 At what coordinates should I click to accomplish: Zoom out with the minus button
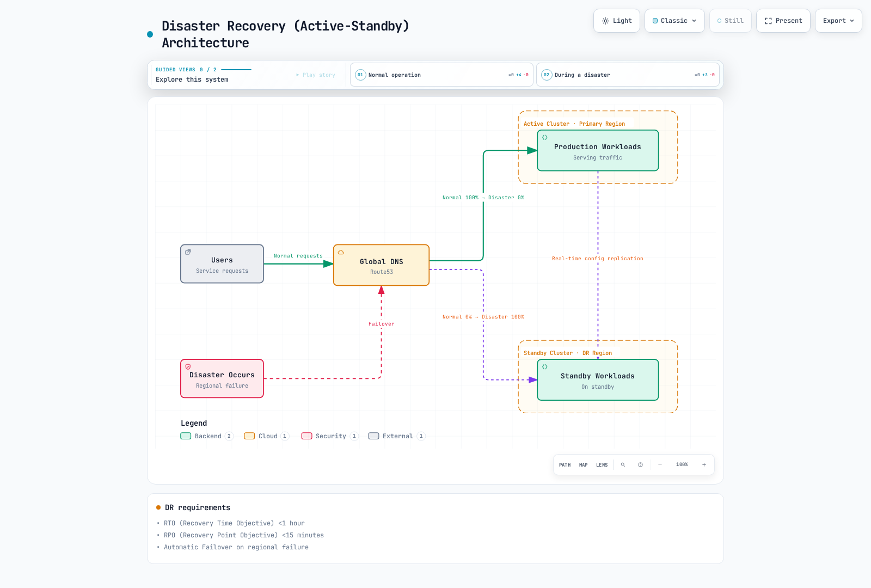click(660, 465)
